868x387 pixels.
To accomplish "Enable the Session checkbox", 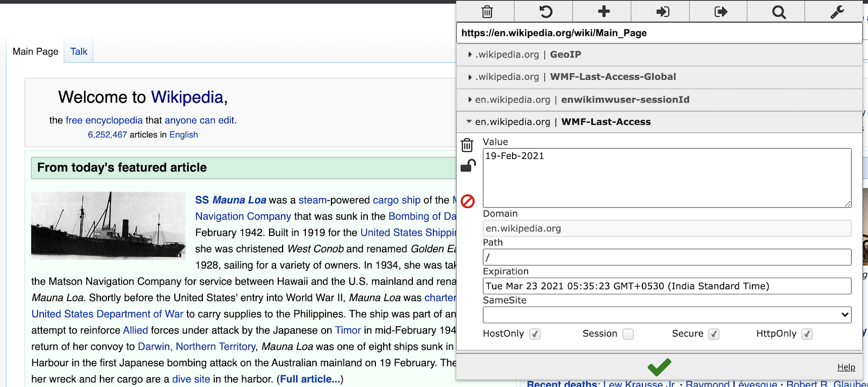I will [628, 334].
